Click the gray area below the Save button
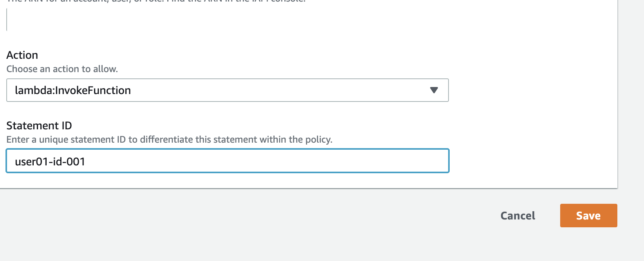Image resolution: width=644 pixels, height=261 pixels. click(588, 245)
